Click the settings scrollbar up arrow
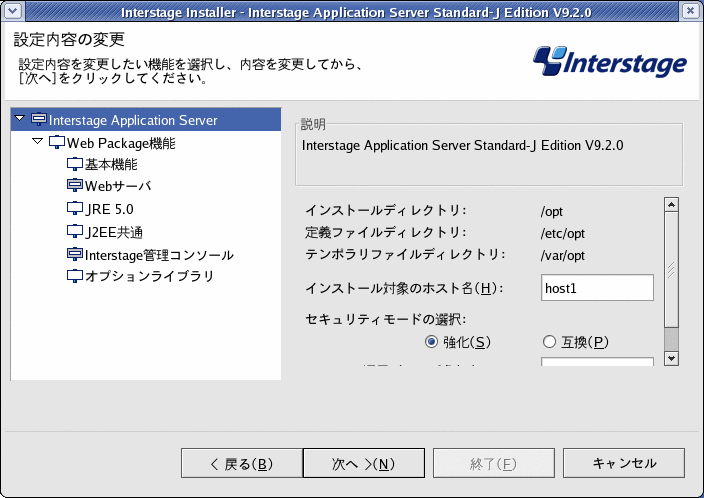The image size is (704, 498). pyautogui.click(x=671, y=205)
